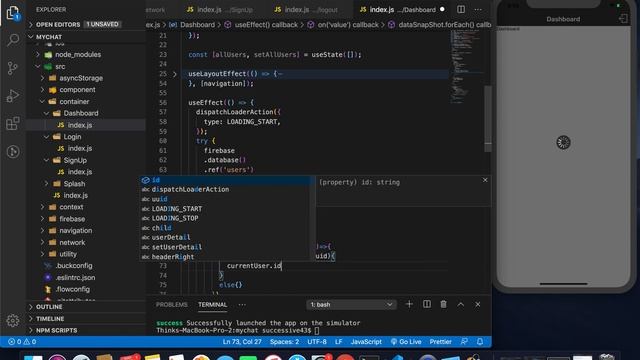Choose the 'LOADING_START' suggestion
This screenshot has width=640, height=360.
coord(226,209)
